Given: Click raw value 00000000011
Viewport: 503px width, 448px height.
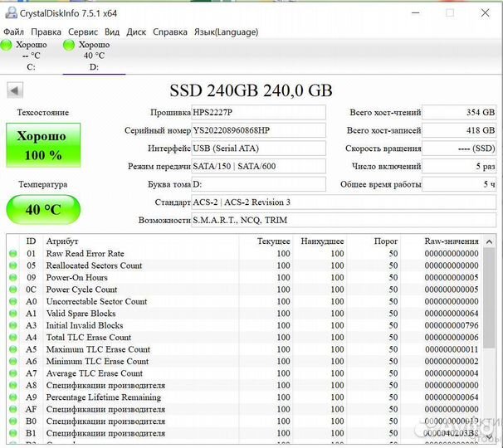Looking at the screenshot, I should click(x=452, y=349).
